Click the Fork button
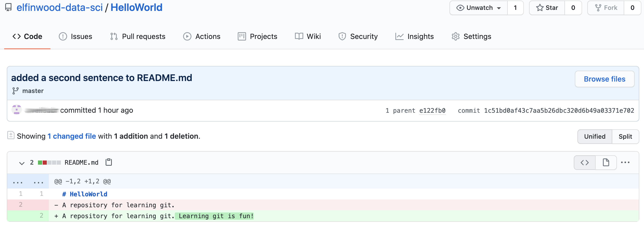This screenshot has width=644, height=227. (x=606, y=8)
